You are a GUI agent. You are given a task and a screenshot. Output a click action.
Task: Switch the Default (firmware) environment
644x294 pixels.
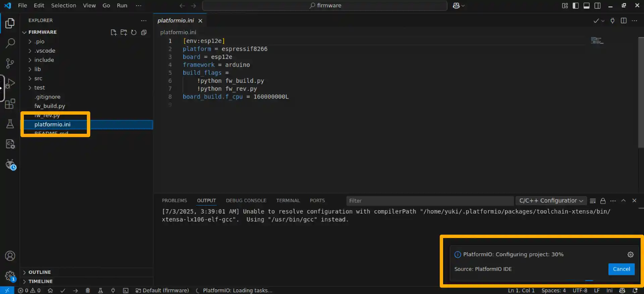click(x=162, y=290)
